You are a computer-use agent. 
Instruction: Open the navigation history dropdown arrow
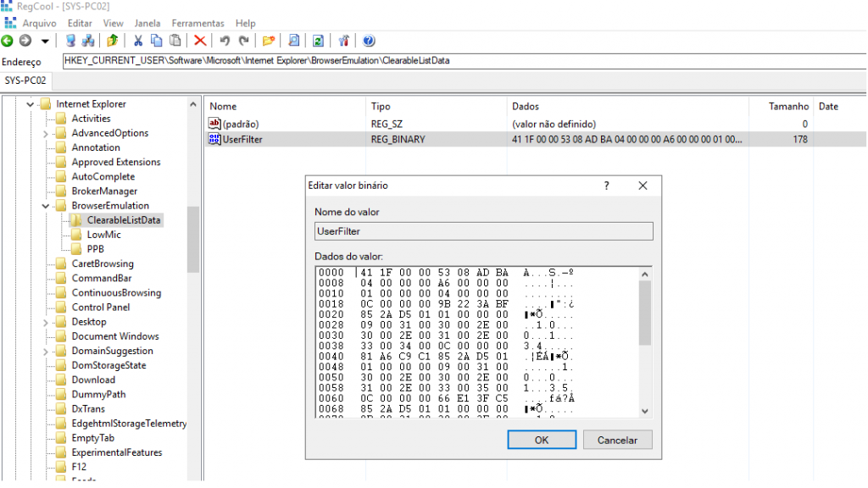45,41
